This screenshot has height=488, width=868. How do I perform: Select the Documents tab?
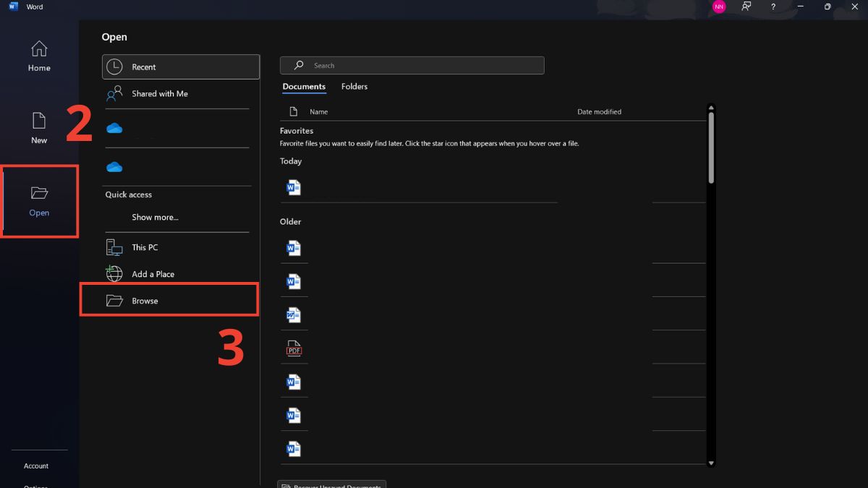point(304,86)
